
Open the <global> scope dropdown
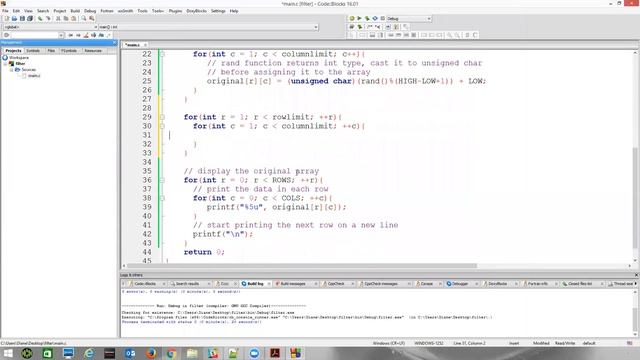pos(50,27)
